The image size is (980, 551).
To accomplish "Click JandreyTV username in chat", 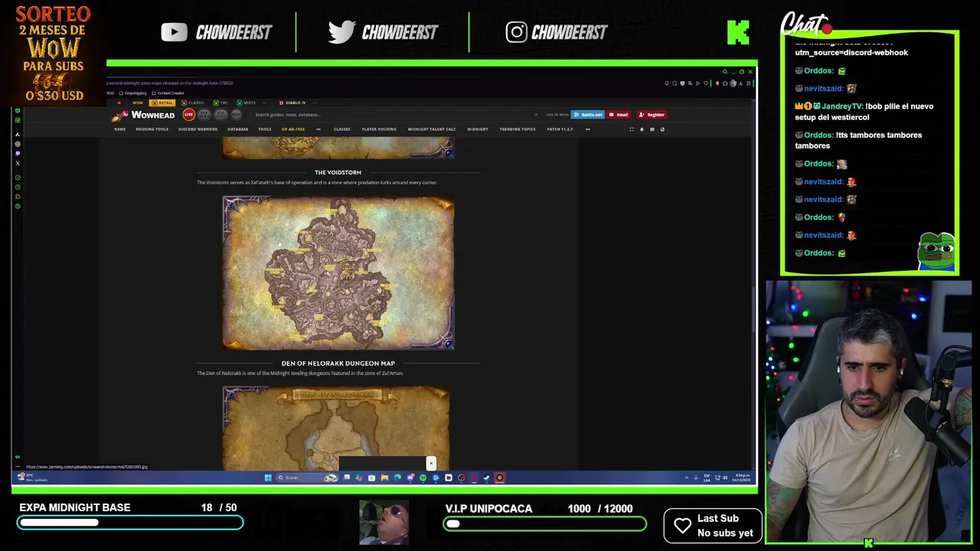I will tap(841, 106).
